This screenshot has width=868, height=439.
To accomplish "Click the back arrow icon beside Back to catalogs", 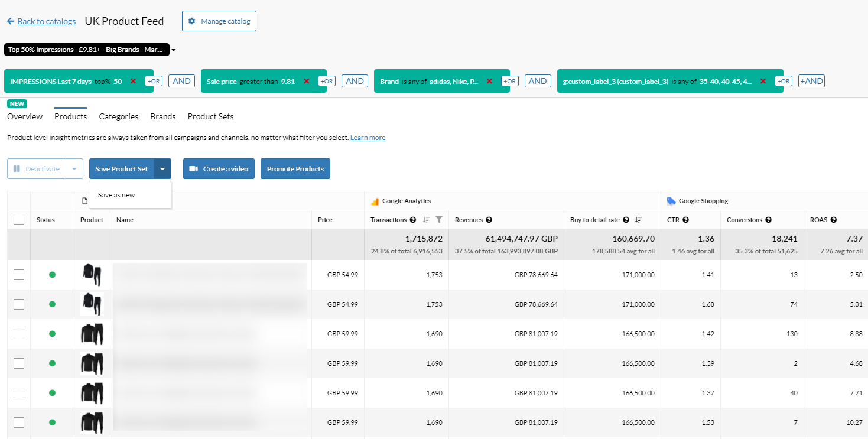I will (x=11, y=21).
